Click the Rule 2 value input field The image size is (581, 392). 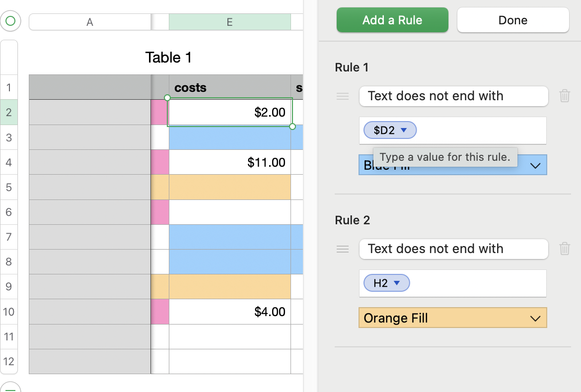click(x=477, y=283)
